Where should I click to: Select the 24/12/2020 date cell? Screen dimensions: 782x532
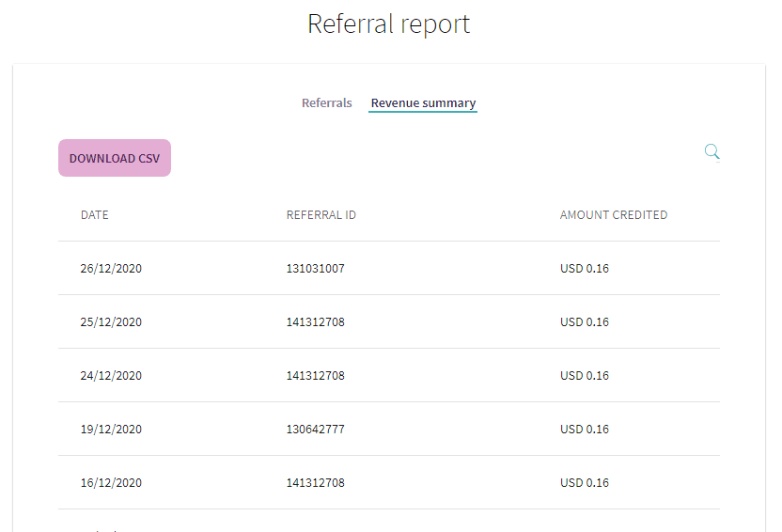pos(111,375)
